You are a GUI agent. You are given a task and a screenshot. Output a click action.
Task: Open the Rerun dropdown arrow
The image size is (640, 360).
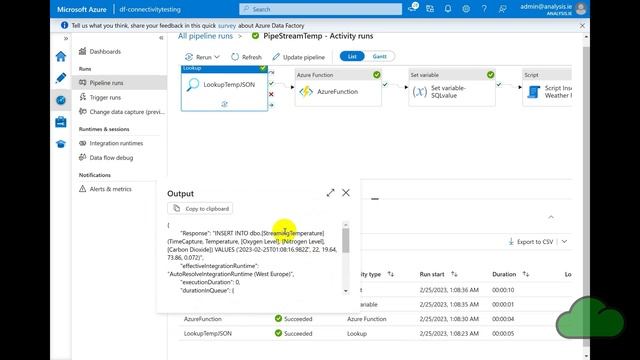tap(217, 57)
